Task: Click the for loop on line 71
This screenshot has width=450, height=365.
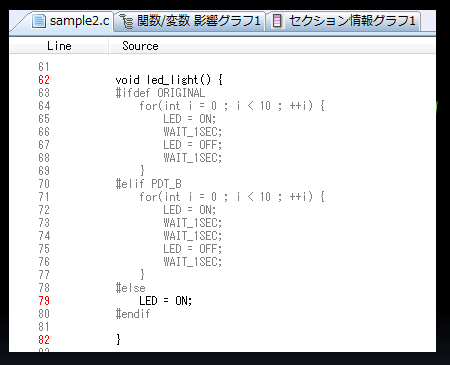Action: (x=232, y=197)
